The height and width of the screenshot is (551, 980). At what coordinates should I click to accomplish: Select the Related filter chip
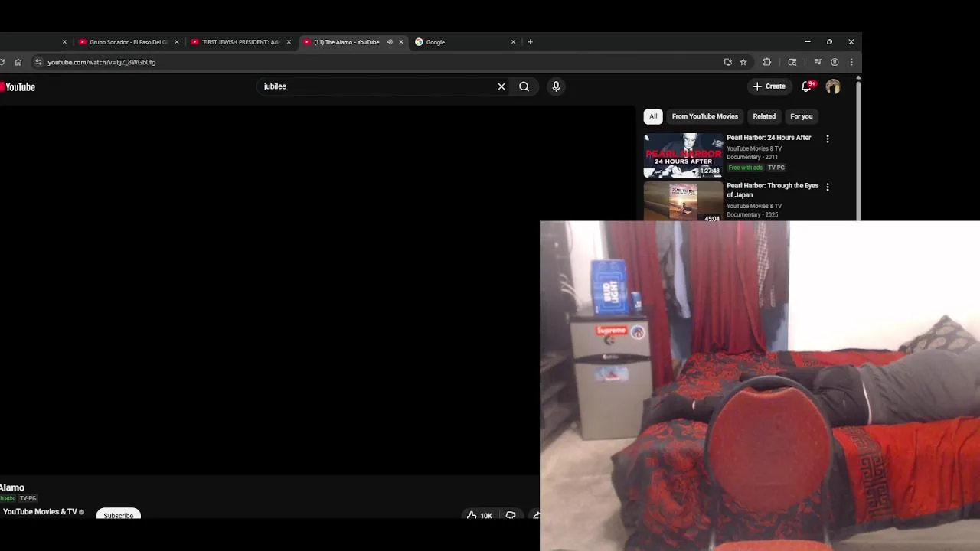coord(764,116)
